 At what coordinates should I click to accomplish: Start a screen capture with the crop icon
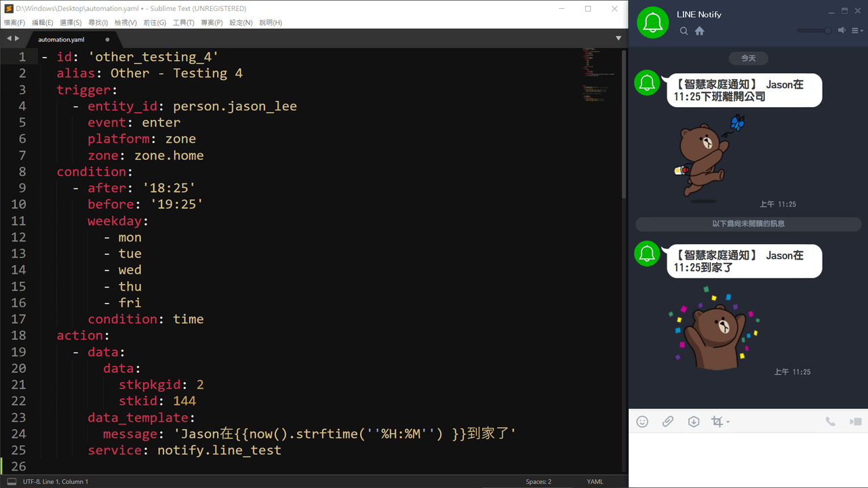[x=717, y=422]
